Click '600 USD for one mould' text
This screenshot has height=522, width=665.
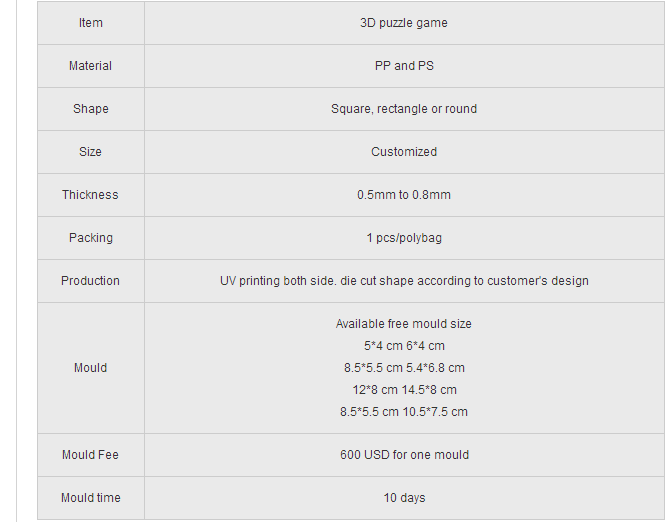click(x=404, y=455)
